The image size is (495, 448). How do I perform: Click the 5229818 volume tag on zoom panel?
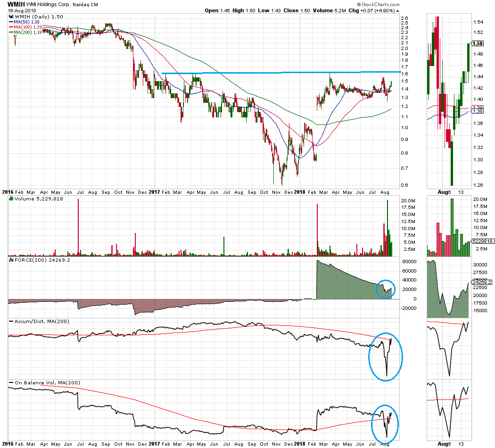tap(483, 241)
